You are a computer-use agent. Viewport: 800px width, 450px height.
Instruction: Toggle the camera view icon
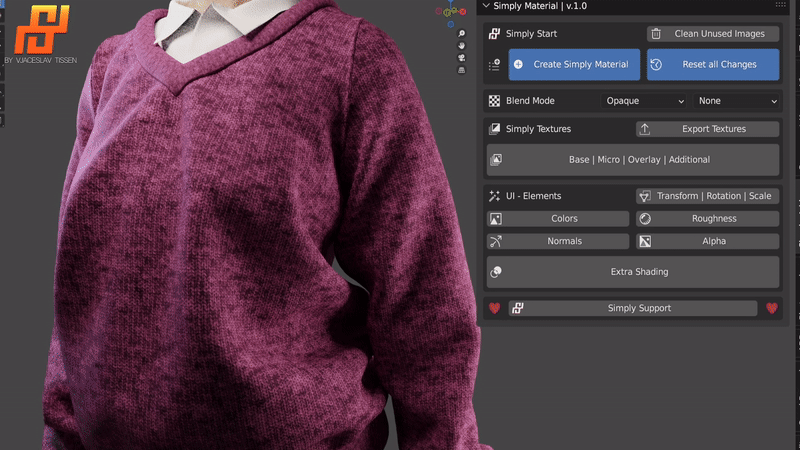(x=461, y=59)
